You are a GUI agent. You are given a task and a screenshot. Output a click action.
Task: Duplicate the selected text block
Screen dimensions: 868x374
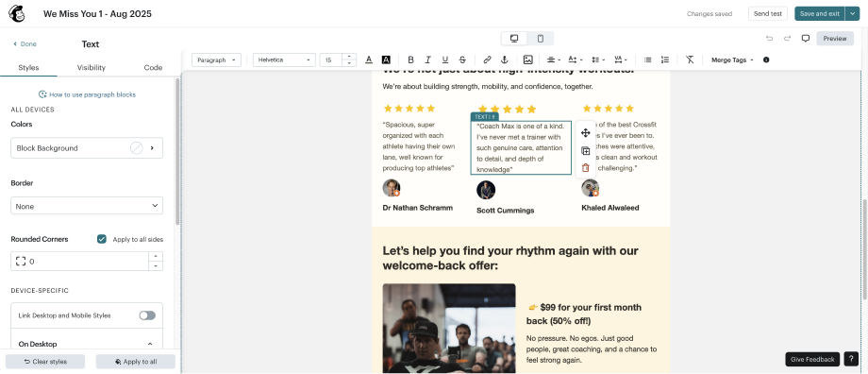pos(586,151)
